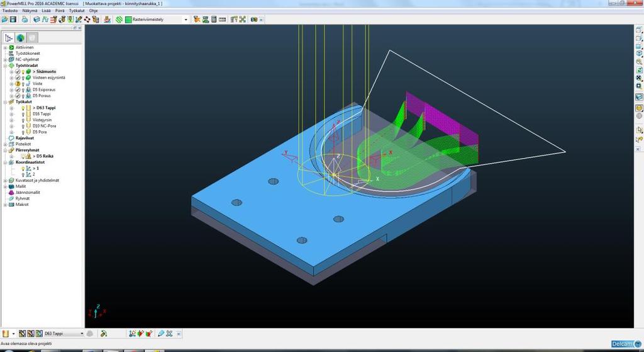
Task: Click the create tool icon in bottom toolbar
Action: (6, 334)
